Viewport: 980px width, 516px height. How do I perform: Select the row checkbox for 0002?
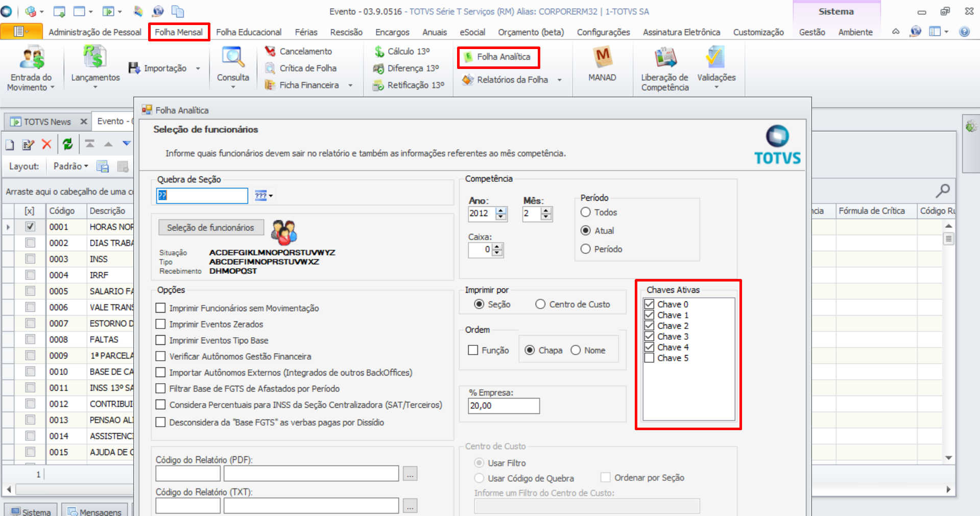click(x=30, y=243)
